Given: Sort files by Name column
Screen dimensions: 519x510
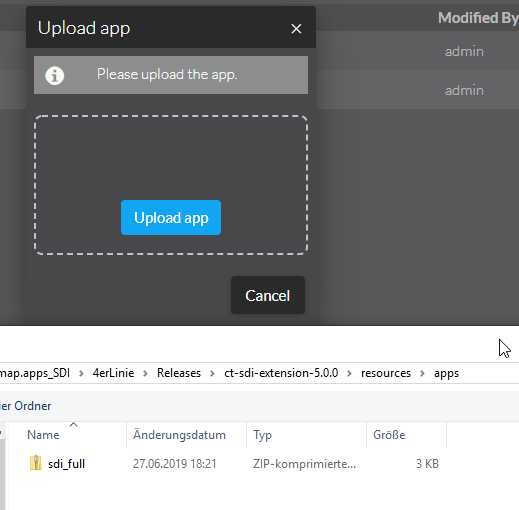Looking at the screenshot, I should [x=43, y=435].
